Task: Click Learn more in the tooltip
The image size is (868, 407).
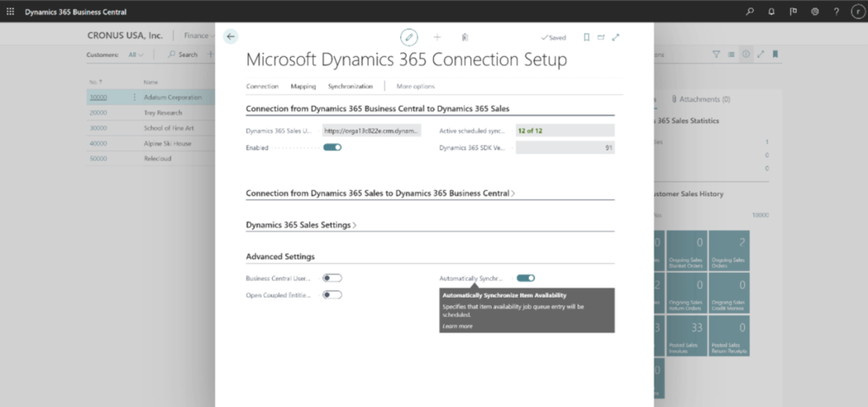Action: coord(458,326)
